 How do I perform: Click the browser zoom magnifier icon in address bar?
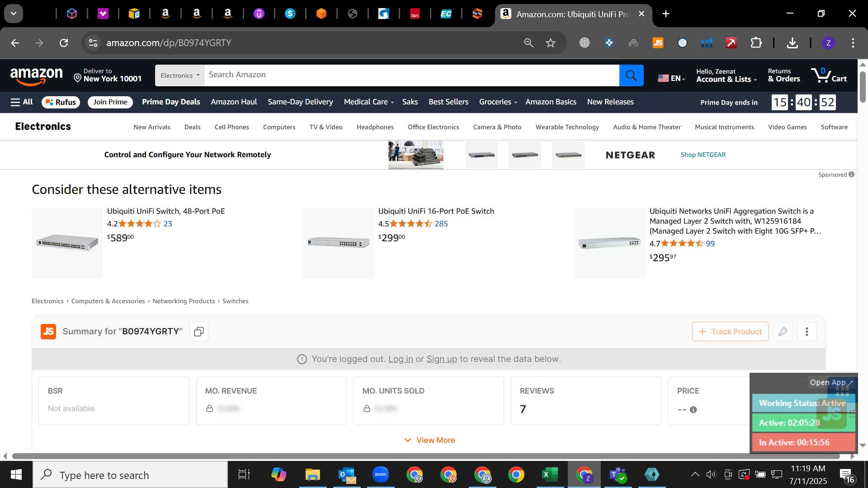528,43
